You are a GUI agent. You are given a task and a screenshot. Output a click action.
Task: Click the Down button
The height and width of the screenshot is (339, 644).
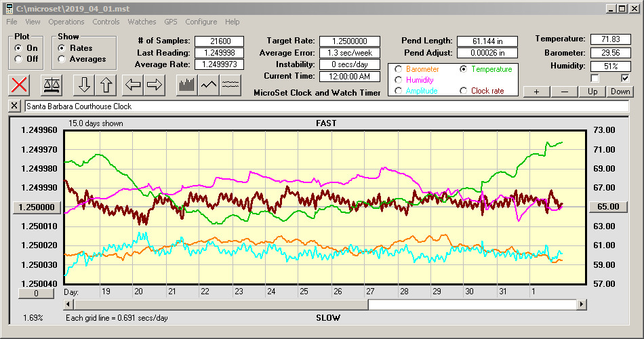(620, 92)
